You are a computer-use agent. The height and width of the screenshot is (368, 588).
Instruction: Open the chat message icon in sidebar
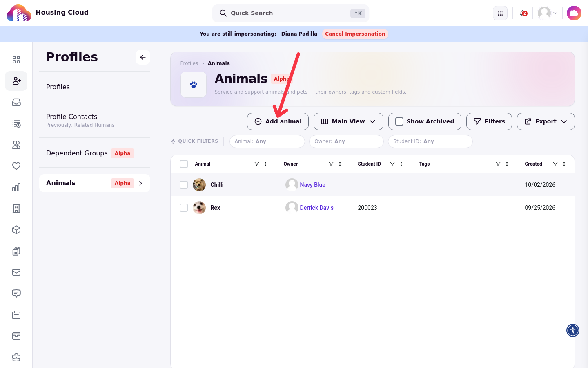click(16, 294)
